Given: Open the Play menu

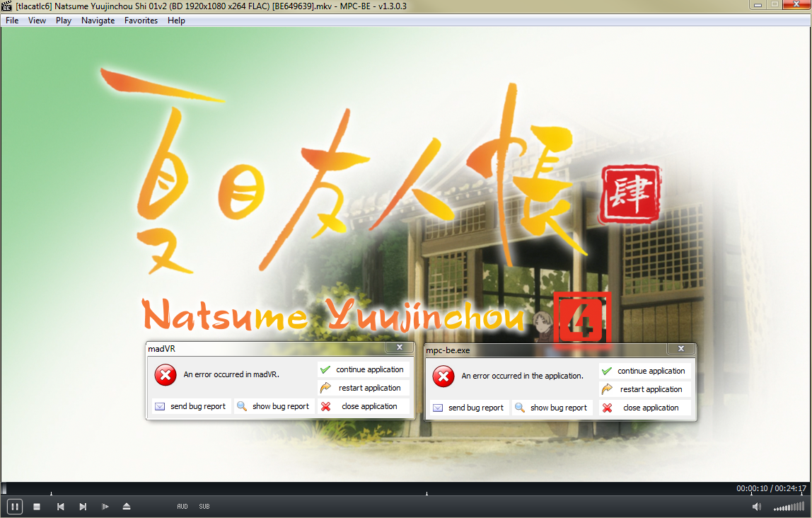Looking at the screenshot, I should coord(64,21).
